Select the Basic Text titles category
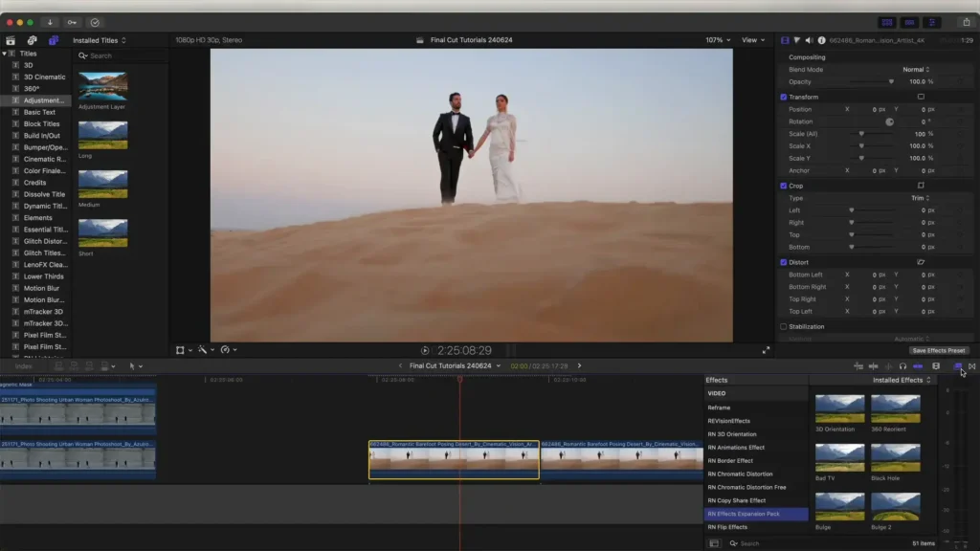The image size is (980, 551). click(x=39, y=113)
